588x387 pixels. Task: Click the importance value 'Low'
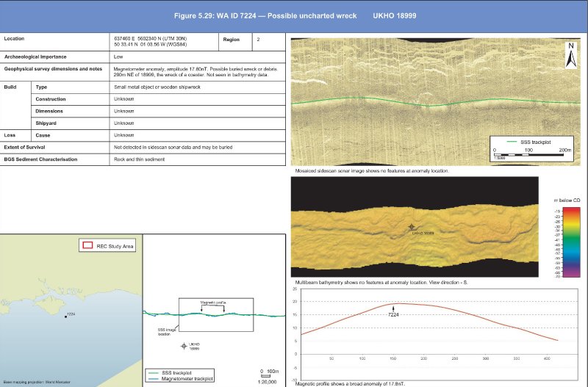[x=118, y=57]
